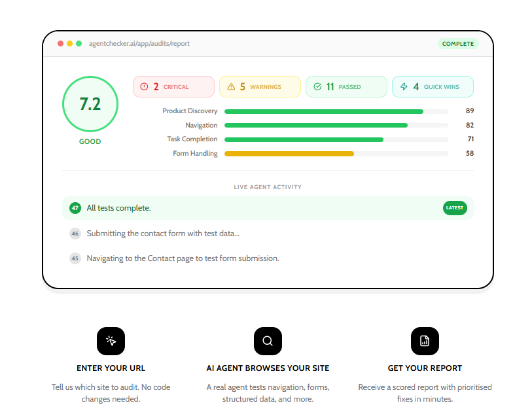The width and height of the screenshot is (532, 420).
Task: Open the 11 Passed card
Action: tap(346, 86)
